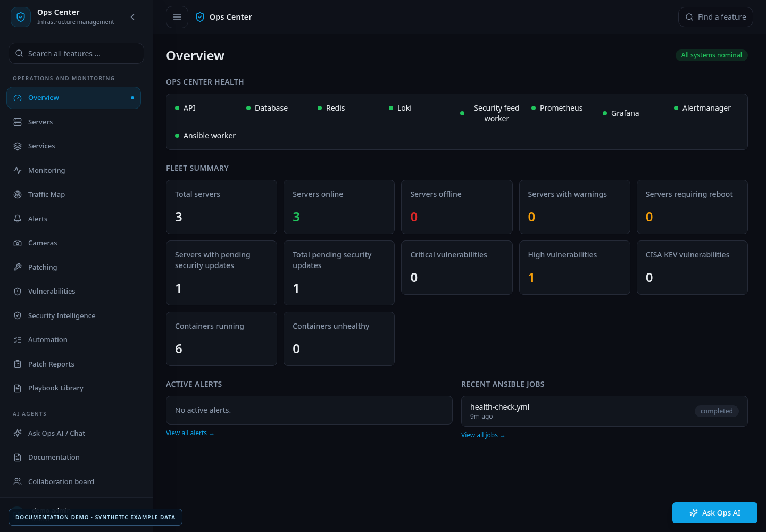766x532 pixels.
Task: Open Ask Ops AI / Chat
Action: 73,433
